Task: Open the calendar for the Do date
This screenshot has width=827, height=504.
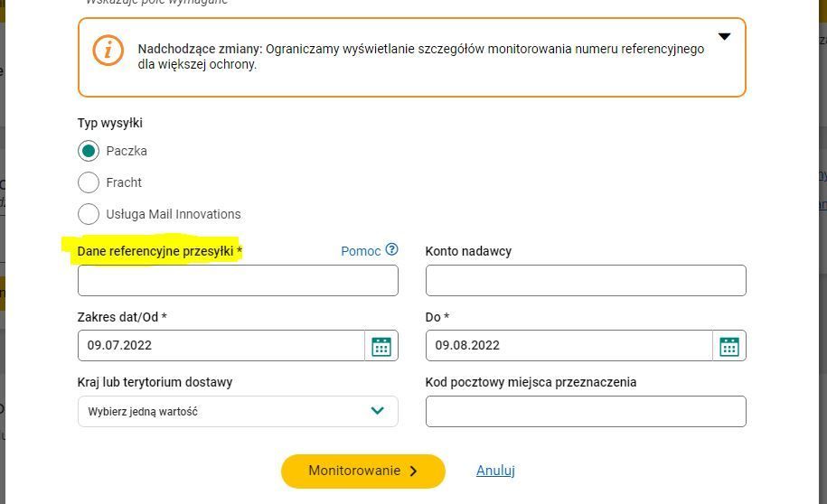Action: coord(729,346)
